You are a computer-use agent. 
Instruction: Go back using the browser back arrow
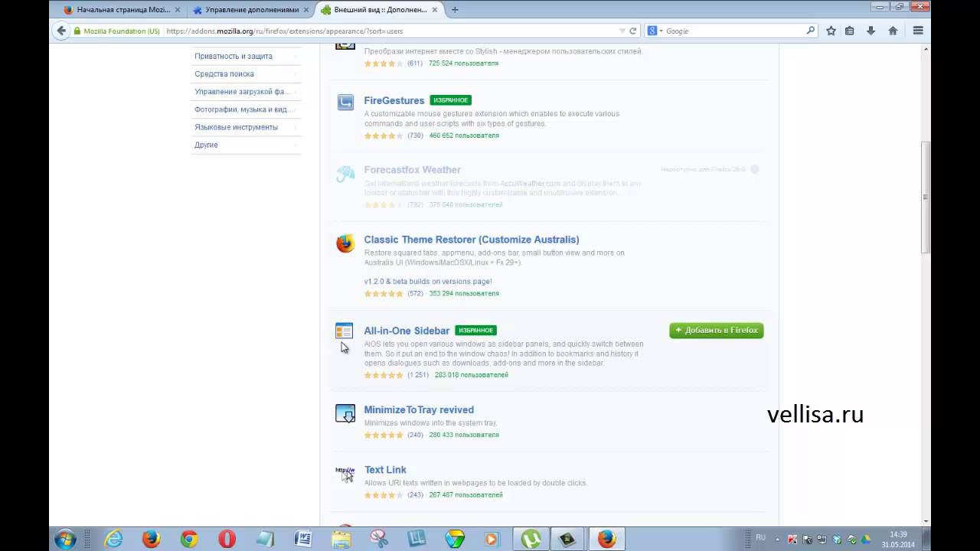click(61, 31)
